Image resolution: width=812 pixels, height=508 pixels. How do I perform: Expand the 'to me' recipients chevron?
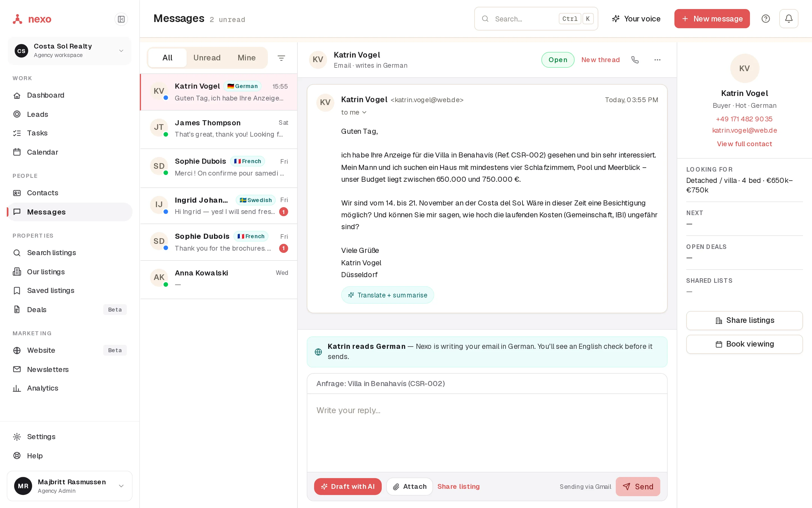(364, 113)
